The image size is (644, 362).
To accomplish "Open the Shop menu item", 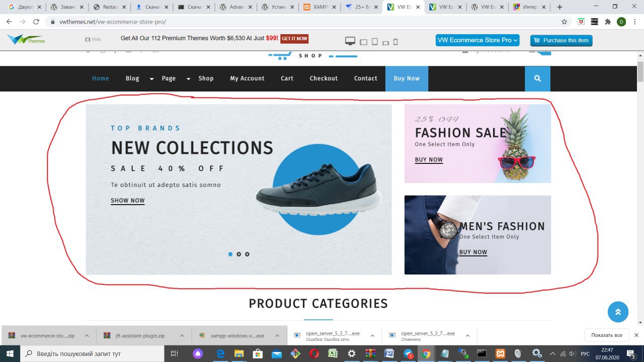I will pyautogui.click(x=206, y=78).
